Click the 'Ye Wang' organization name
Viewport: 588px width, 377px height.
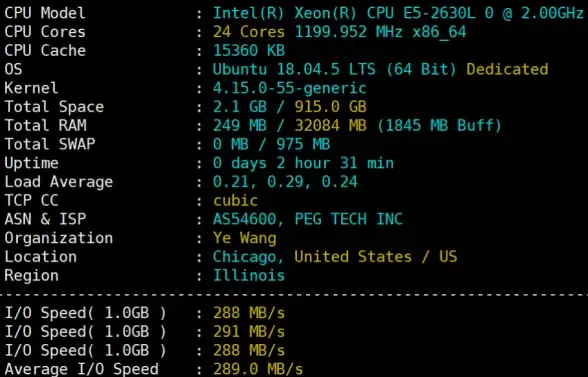click(244, 239)
